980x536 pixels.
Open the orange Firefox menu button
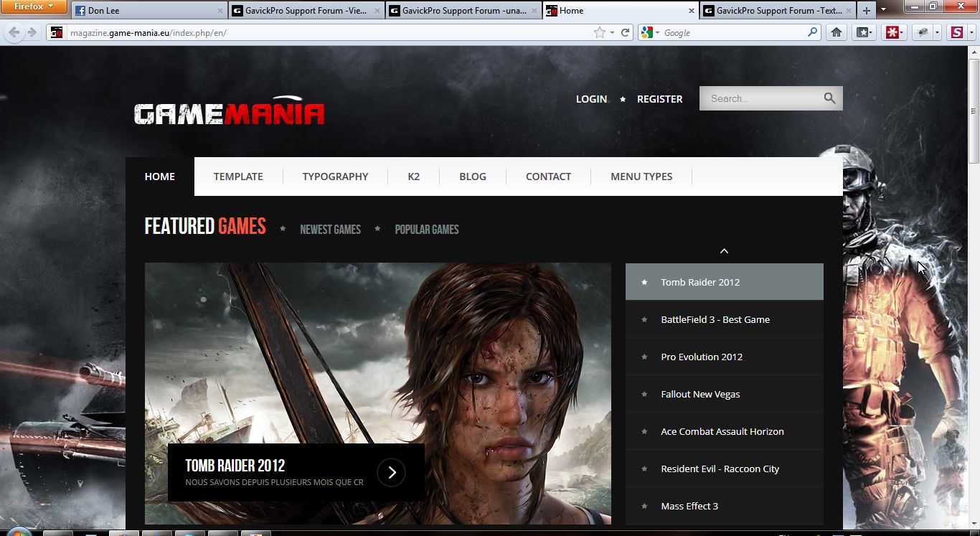click(x=34, y=6)
